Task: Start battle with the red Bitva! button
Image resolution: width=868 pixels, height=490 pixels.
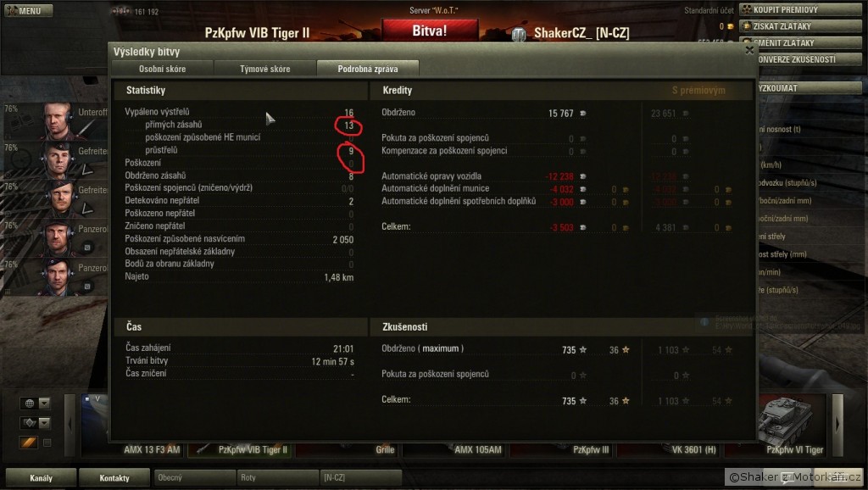Action: pos(430,31)
